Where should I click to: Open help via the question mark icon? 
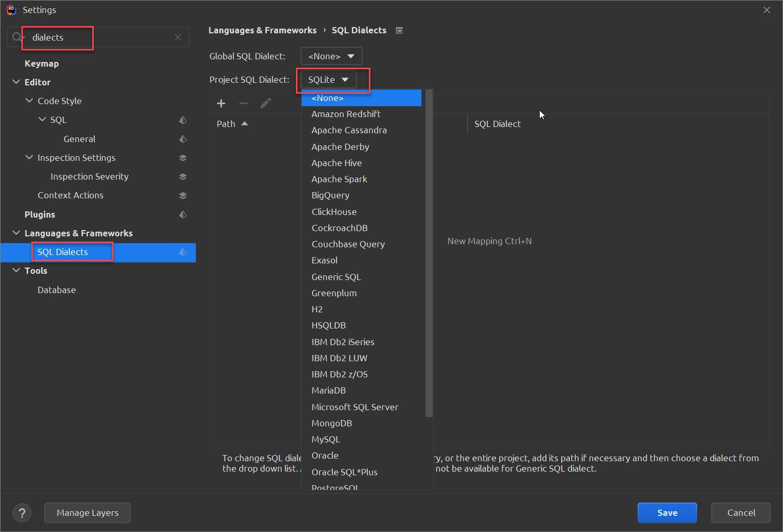tap(22, 513)
